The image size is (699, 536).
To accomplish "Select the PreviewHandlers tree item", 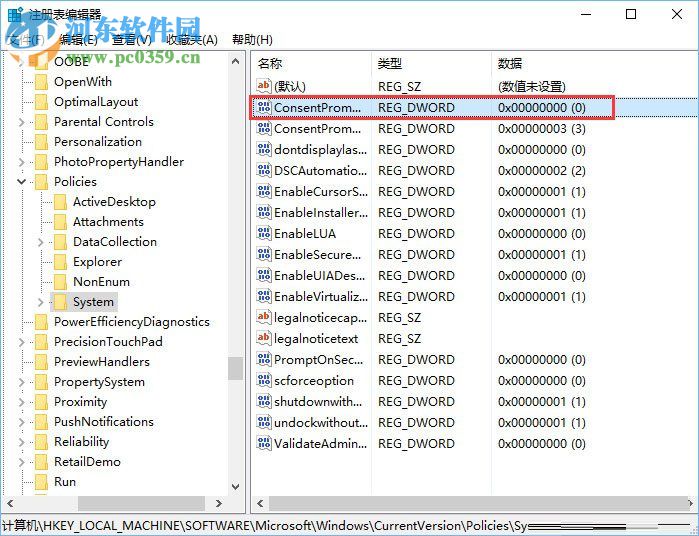I will click(102, 362).
